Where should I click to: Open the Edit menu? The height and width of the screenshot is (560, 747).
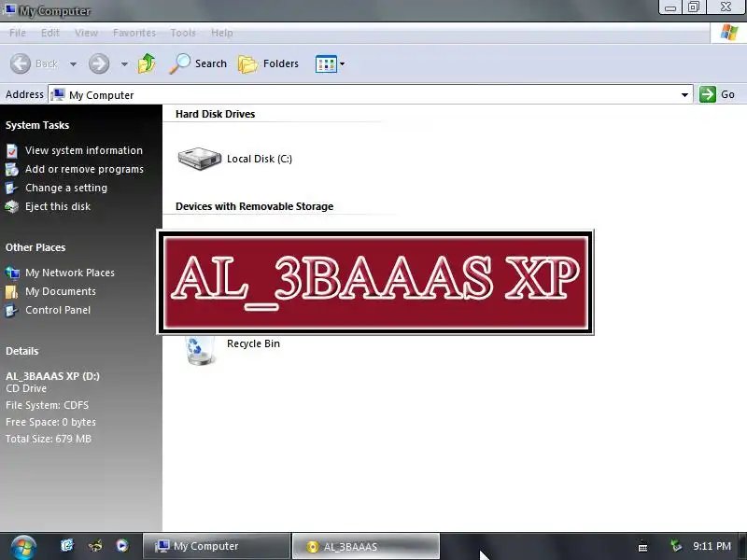click(50, 33)
